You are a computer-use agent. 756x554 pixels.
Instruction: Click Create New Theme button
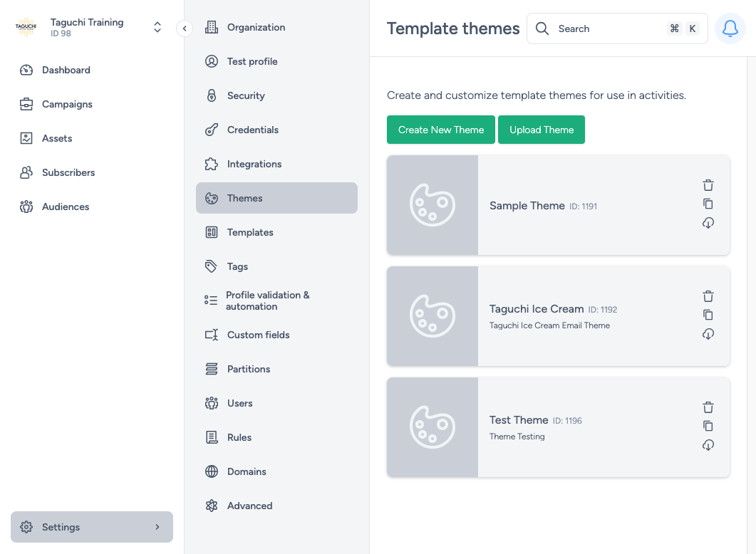[x=440, y=130]
